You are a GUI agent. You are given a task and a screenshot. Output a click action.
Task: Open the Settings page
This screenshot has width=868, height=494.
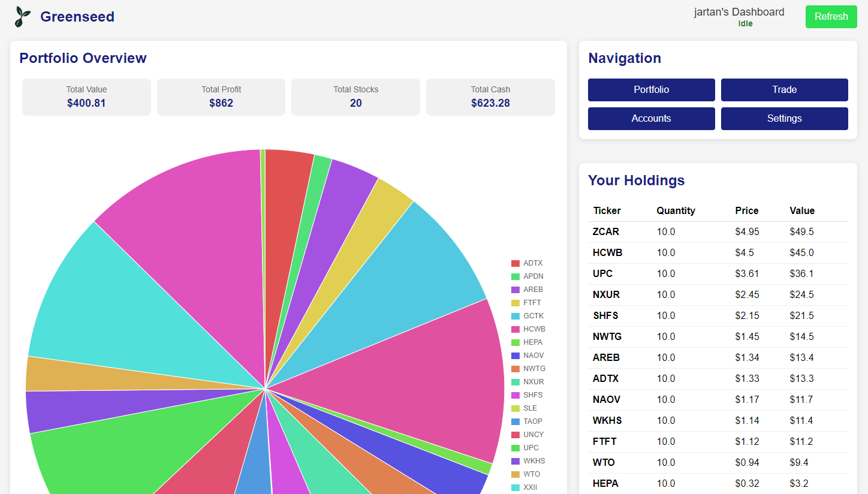784,118
